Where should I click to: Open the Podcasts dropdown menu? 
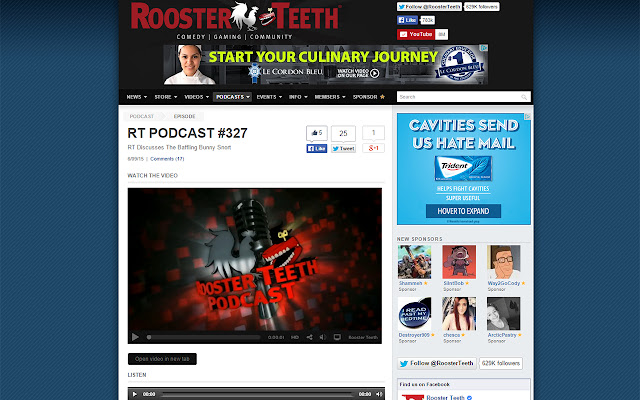[x=232, y=97]
